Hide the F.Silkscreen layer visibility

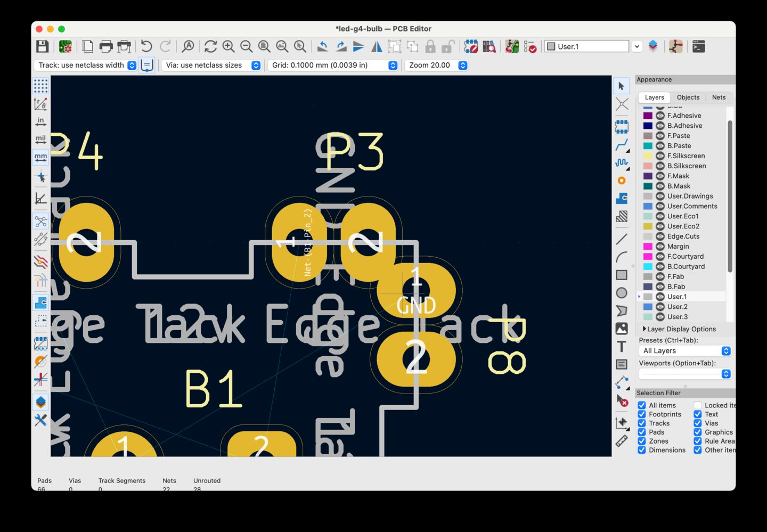(x=660, y=156)
